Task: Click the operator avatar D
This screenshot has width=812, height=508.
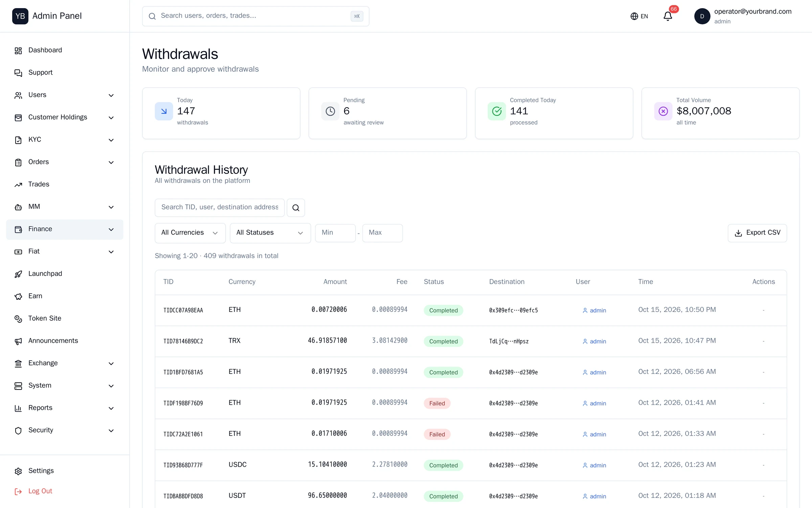Action: click(x=702, y=16)
